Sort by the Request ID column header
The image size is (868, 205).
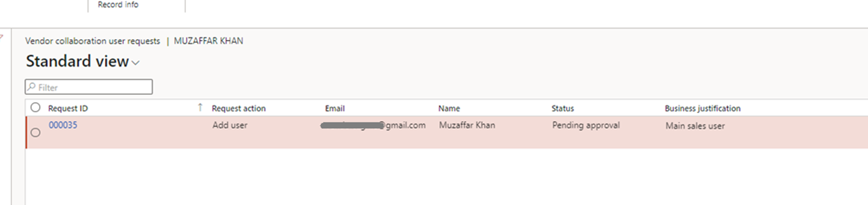[68, 108]
